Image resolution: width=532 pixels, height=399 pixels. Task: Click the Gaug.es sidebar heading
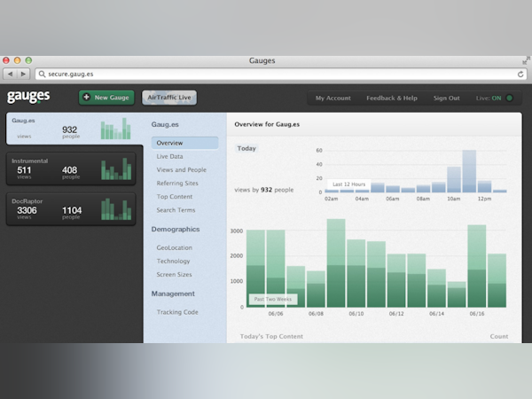[x=165, y=124]
